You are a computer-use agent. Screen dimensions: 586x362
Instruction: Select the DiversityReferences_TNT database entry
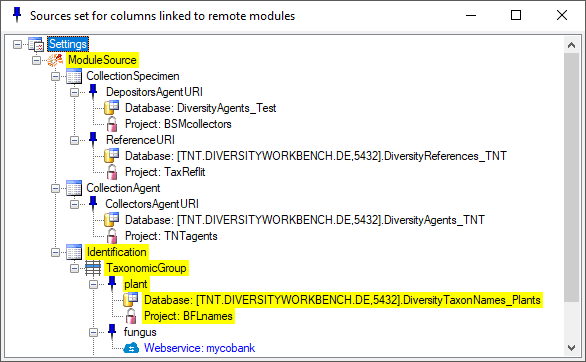coord(316,156)
